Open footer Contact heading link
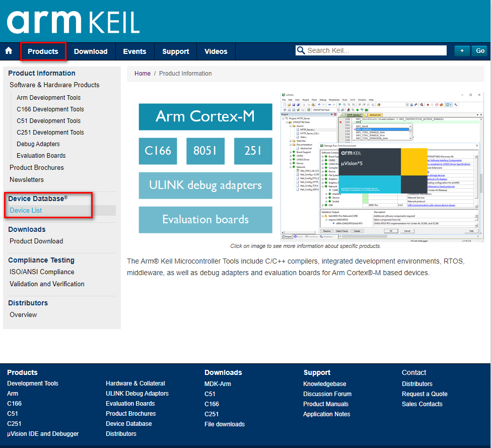This screenshot has width=492, height=448. [414, 372]
